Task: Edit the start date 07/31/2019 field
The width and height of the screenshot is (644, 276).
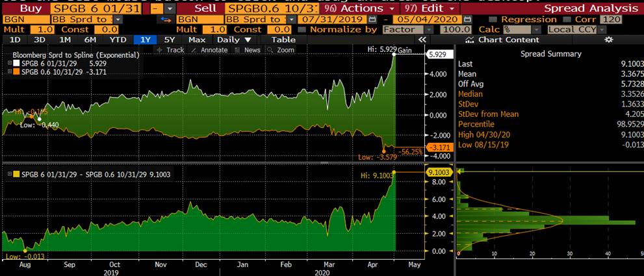Action: coord(332,19)
